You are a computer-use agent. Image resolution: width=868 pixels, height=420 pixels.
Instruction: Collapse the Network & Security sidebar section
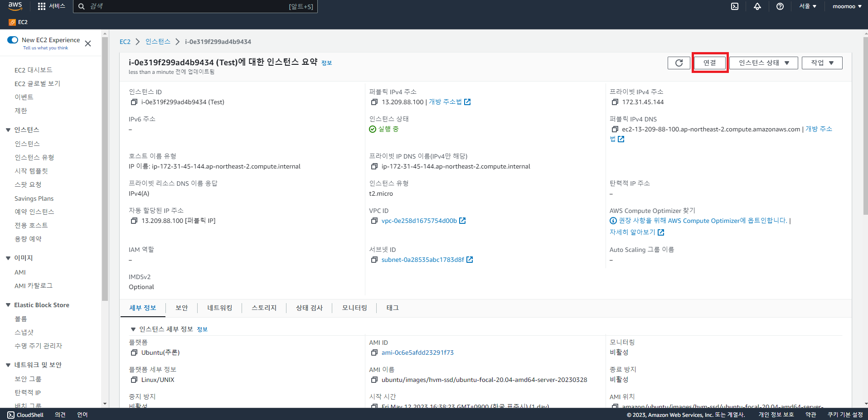[x=8, y=365]
